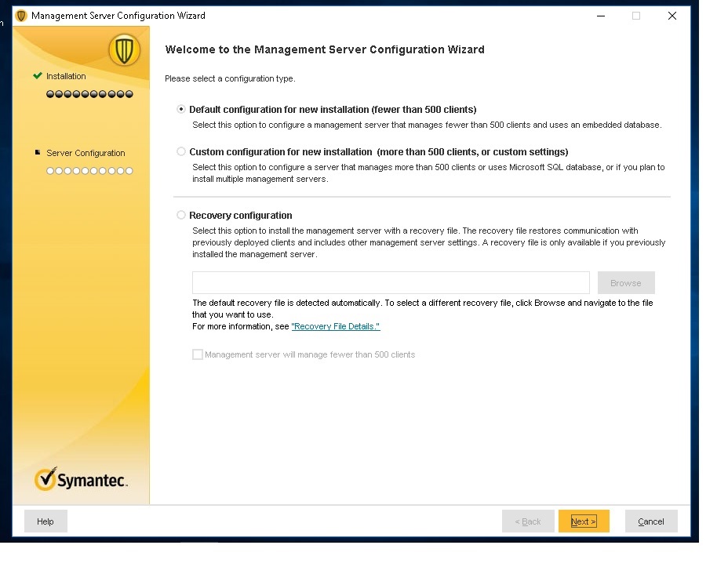Click the Browse button for recovery file
The image size is (728, 574).
coord(626,282)
